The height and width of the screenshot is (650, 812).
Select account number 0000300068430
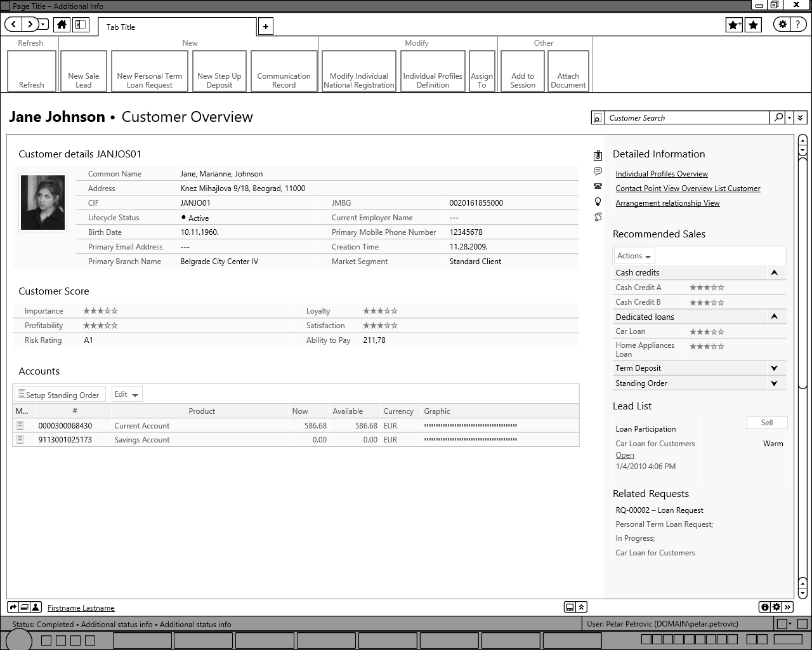point(65,426)
